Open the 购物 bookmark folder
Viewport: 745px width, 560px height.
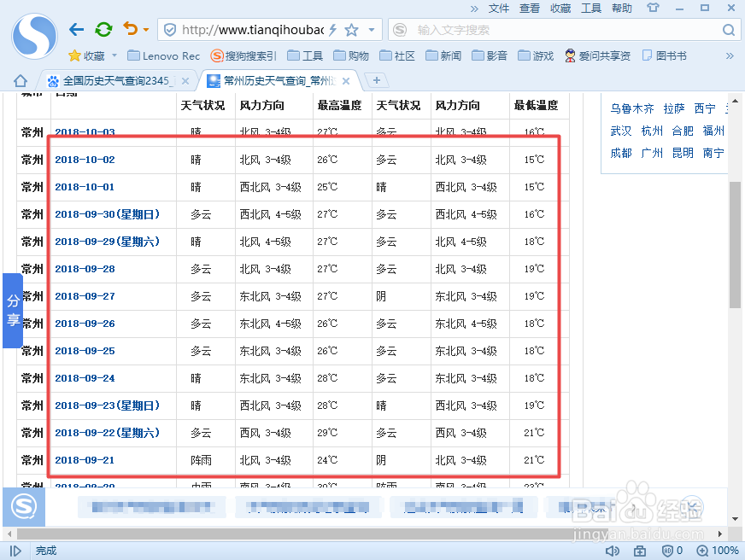tap(351, 56)
